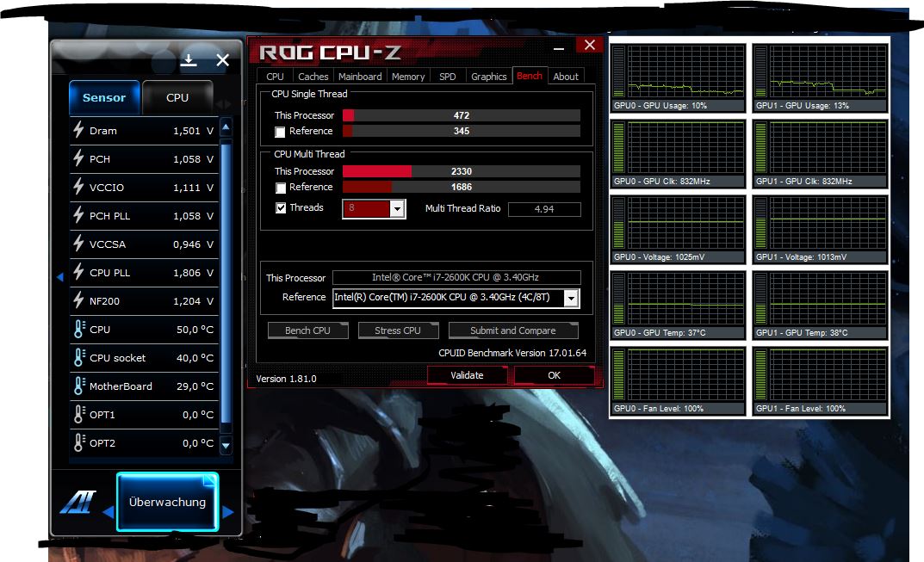Screen dimensions: 924x562
Task: Uncheck the Threads checkbox
Action: click(x=281, y=208)
